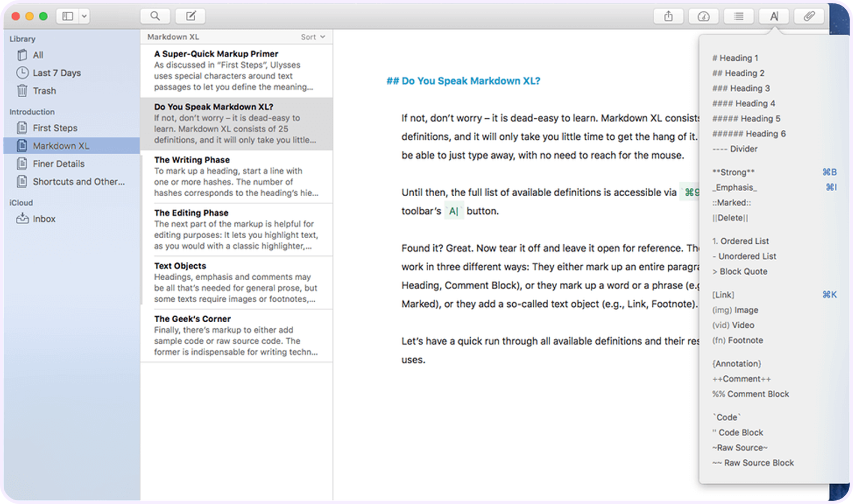
Task: Click the Markdown XL group icon
Action: click(22, 145)
